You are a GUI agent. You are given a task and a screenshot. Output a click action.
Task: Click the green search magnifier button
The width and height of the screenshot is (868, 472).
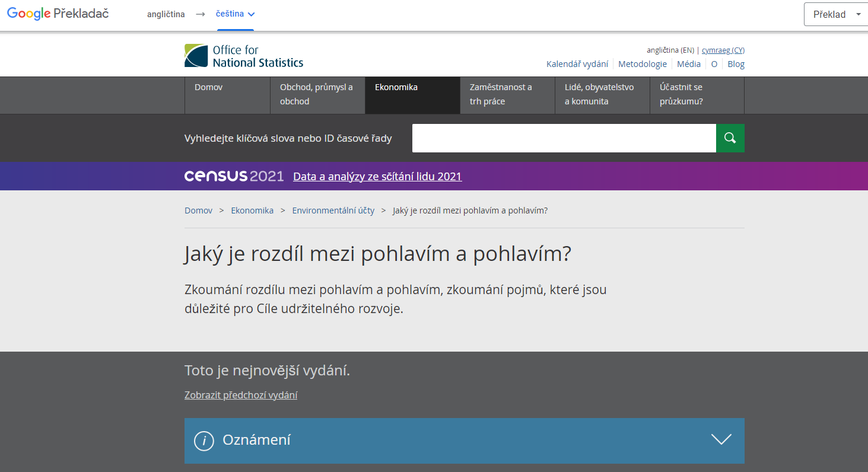click(730, 138)
